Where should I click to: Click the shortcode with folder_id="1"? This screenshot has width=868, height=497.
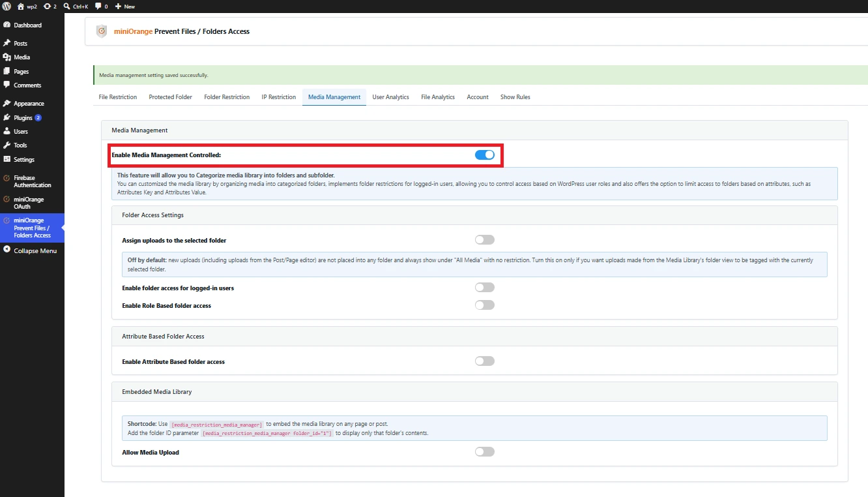267,434
